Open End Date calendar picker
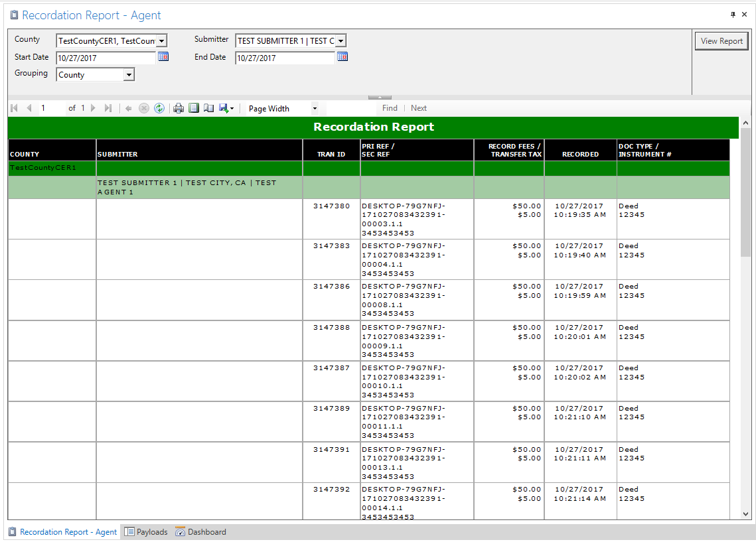 [342, 57]
